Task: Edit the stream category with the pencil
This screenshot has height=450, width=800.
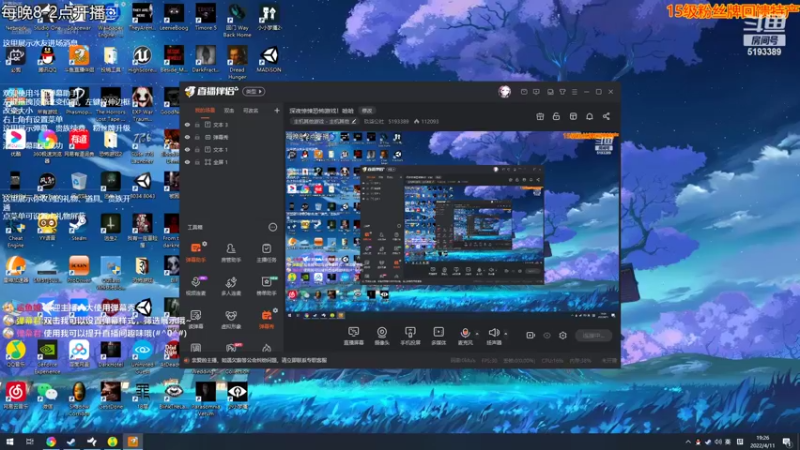Action: coord(354,121)
